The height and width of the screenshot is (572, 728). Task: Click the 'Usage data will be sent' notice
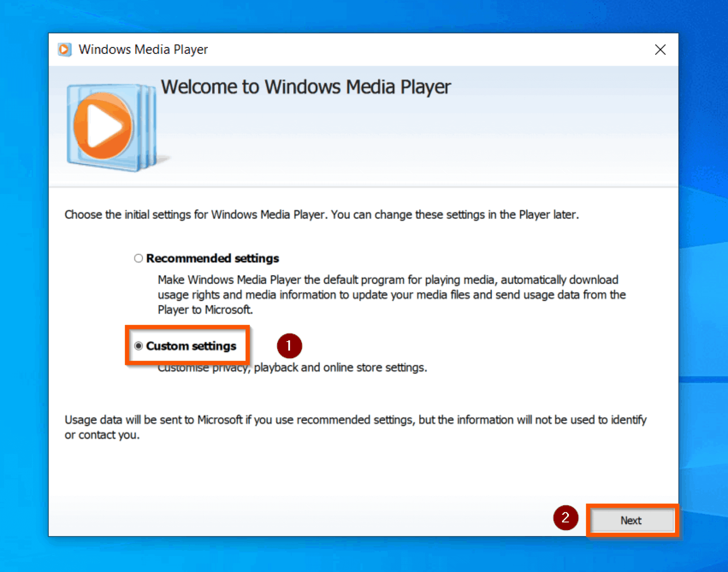point(355,427)
